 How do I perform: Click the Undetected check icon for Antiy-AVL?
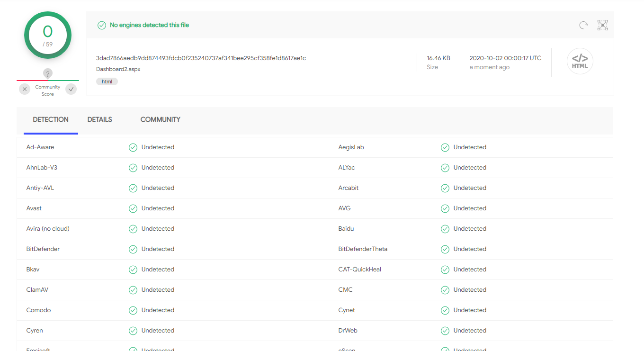point(133,188)
